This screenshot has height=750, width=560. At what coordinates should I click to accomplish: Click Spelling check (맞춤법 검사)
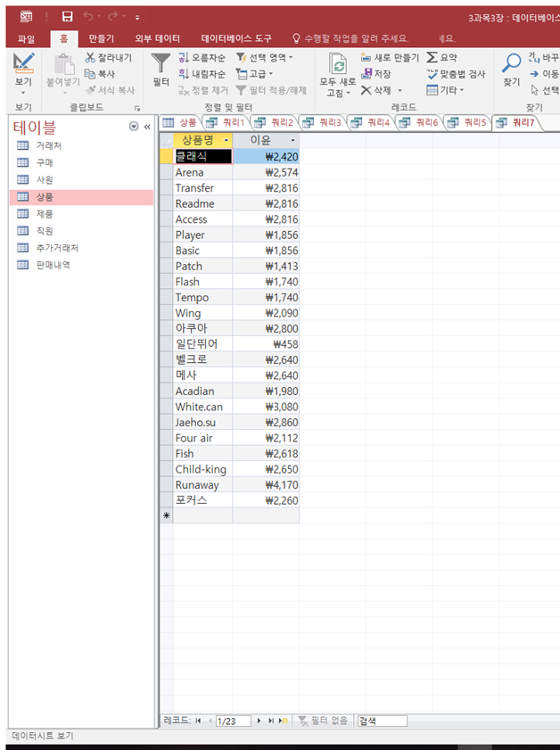point(456,74)
